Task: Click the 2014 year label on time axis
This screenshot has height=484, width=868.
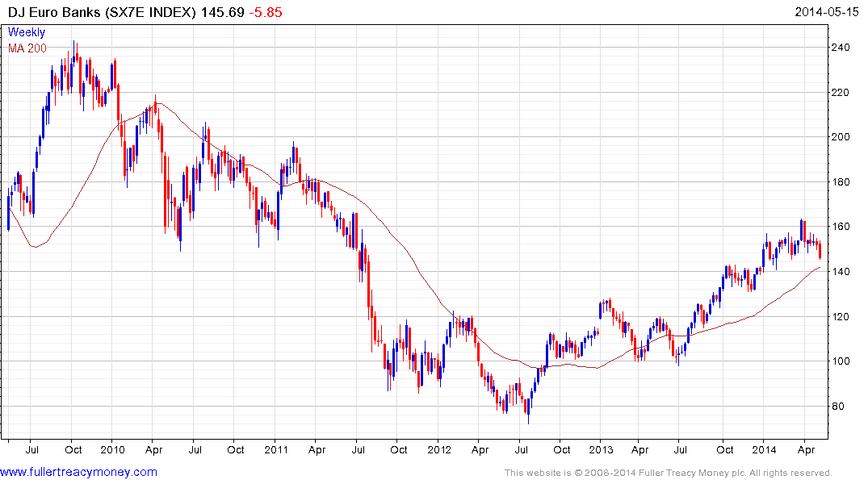Action: (x=764, y=449)
